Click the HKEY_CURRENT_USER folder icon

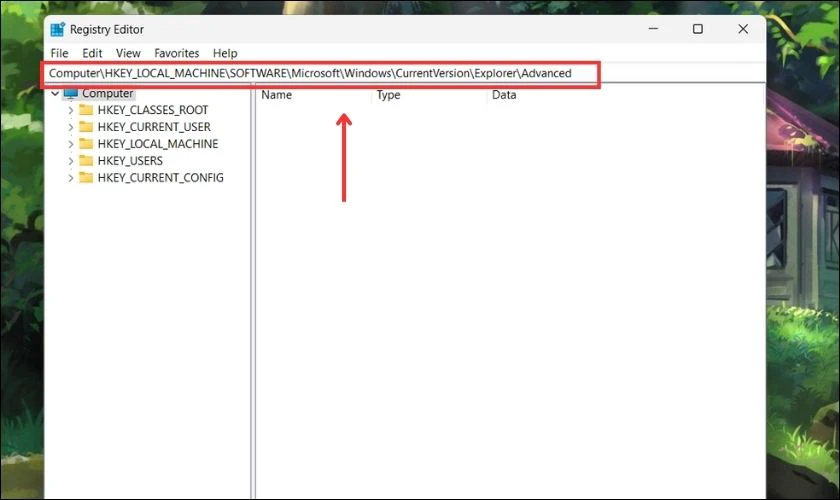[x=86, y=127]
